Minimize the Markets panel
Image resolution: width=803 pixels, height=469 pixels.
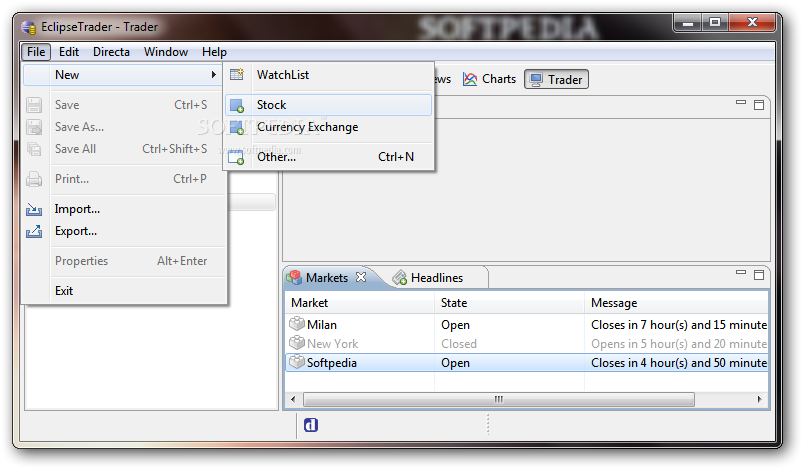click(x=741, y=273)
